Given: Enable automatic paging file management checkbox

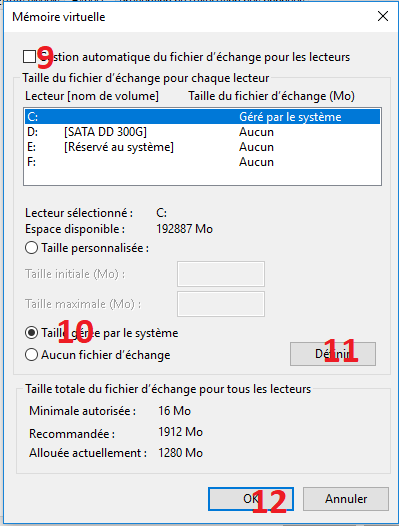Looking at the screenshot, I should (30, 57).
